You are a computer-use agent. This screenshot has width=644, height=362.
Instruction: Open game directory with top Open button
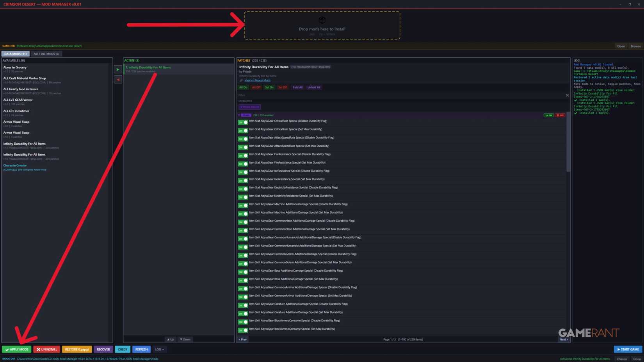point(621,46)
